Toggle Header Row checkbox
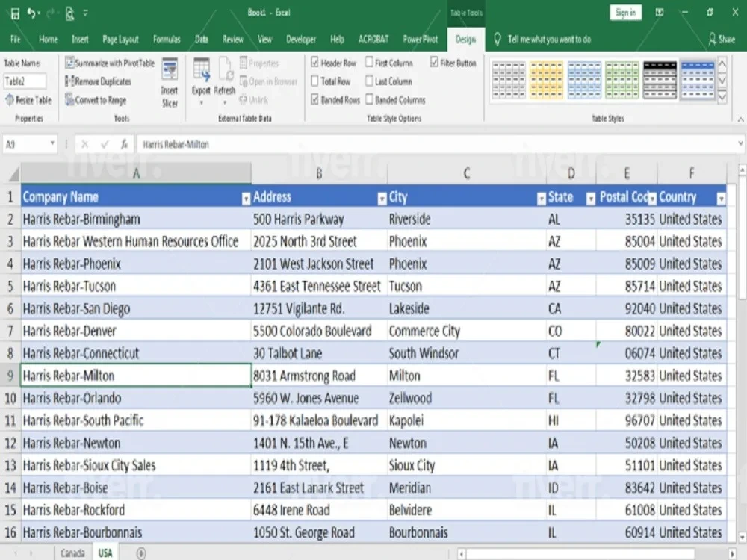The width and height of the screenshot is (747, 560). [314, 62]
